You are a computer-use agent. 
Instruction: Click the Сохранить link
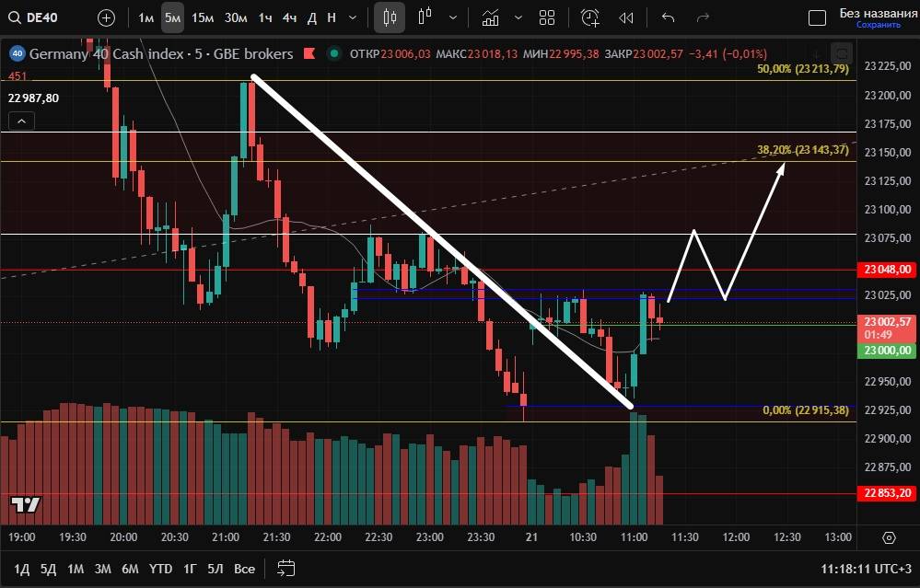point(878,25)
